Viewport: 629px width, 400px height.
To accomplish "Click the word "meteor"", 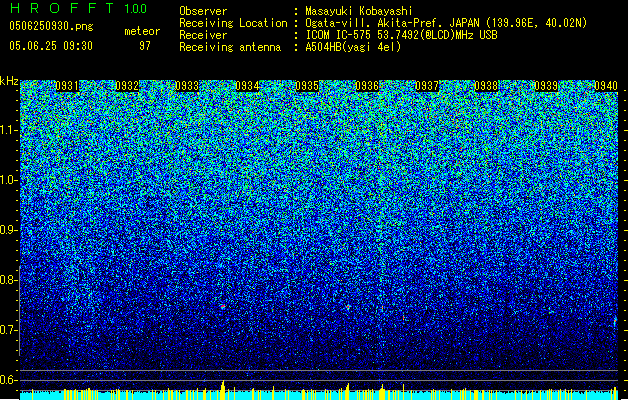I will [142, 31].
